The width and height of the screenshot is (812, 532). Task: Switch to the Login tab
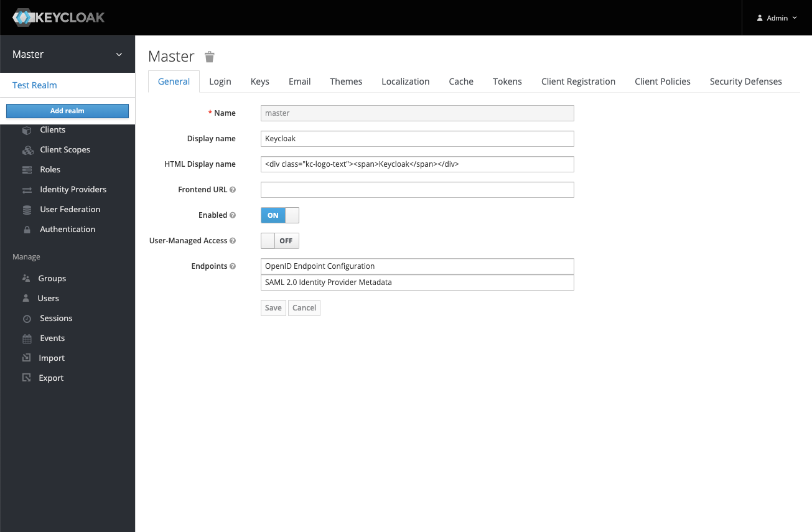pos(220,81)
